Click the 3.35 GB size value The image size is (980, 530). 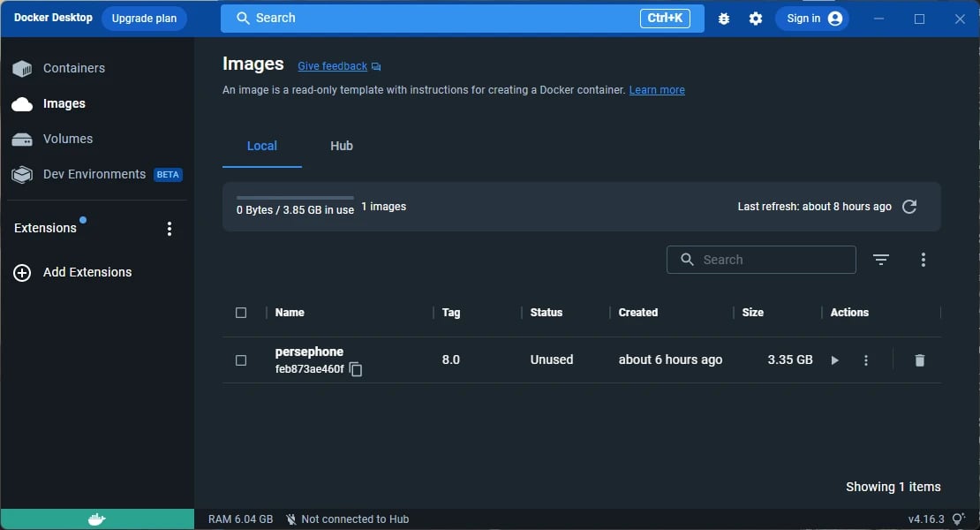790,360
